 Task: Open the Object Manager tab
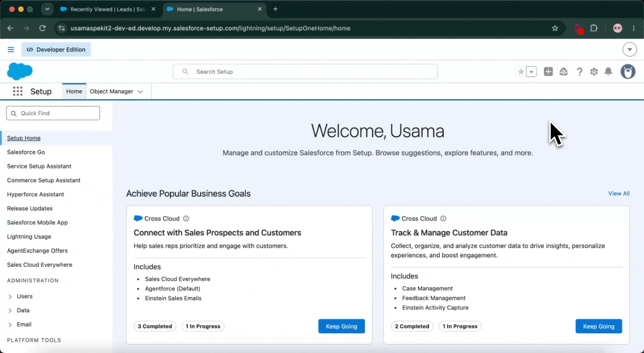pos(111,92)
